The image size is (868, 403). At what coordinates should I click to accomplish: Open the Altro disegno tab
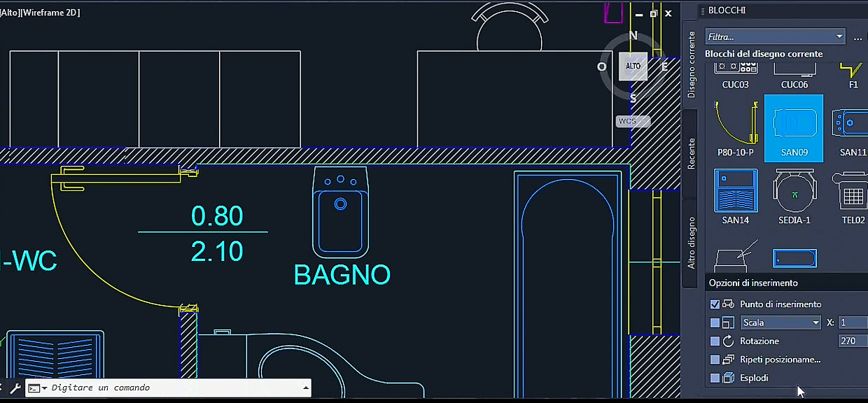coord(692,243)
